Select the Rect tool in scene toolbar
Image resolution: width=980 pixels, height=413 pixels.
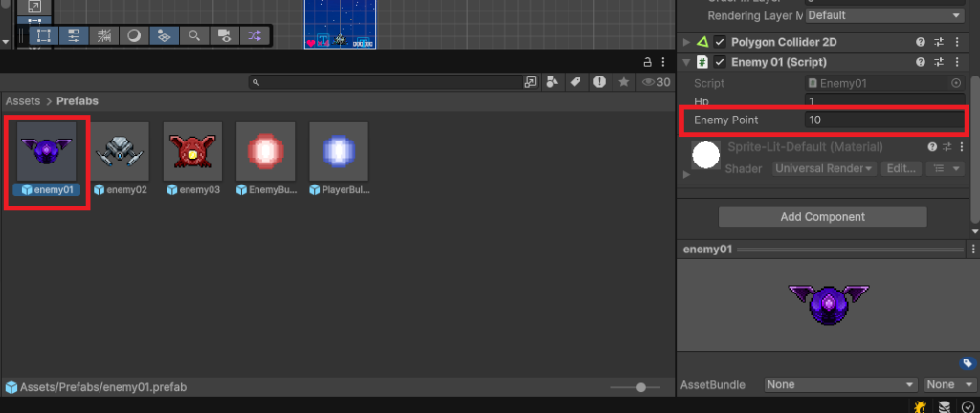[x=44, y=35]
